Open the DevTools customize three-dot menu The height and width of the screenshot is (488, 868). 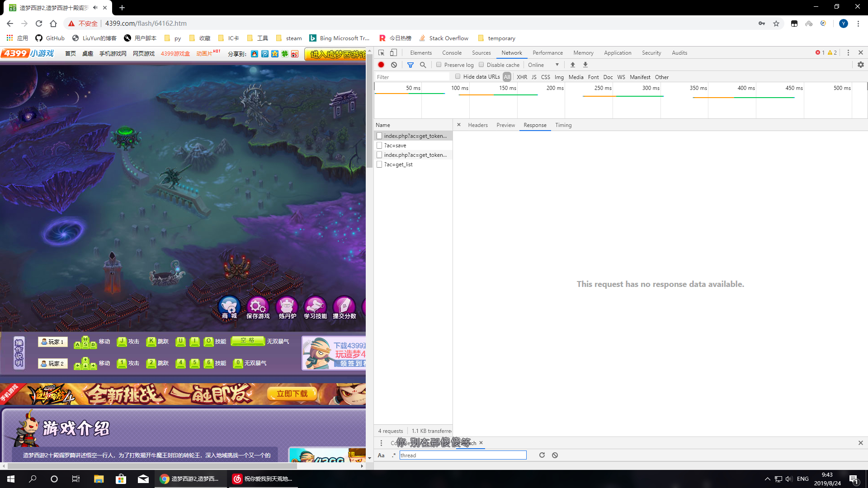(x=848, y=53)
